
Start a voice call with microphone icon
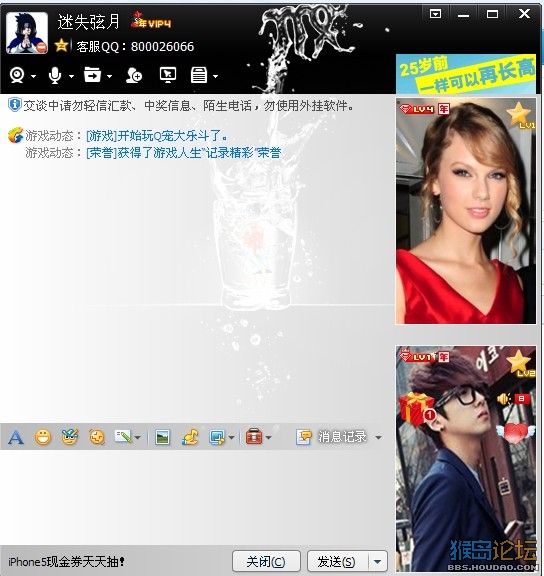pos(55,75)
